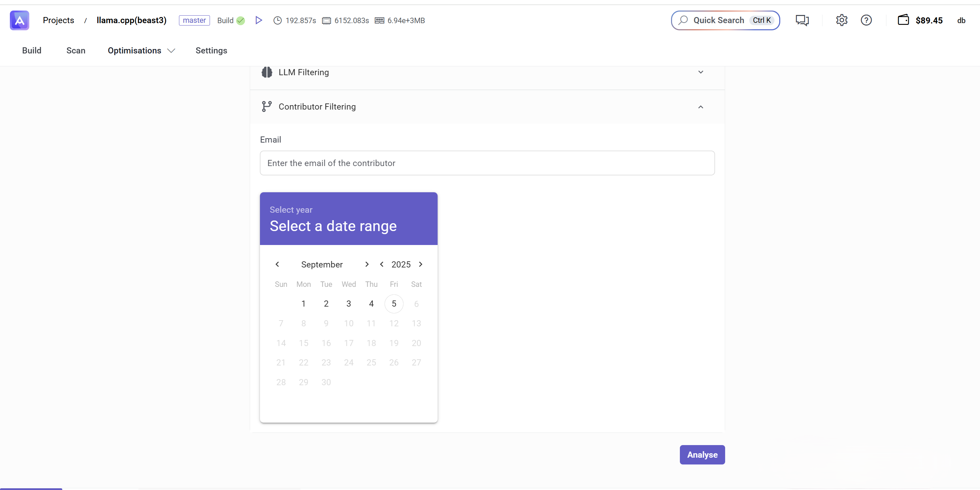The height and width of the screenshot is (490, 980).
Task: Click the contributor email input field
Action: coord(487,163)
